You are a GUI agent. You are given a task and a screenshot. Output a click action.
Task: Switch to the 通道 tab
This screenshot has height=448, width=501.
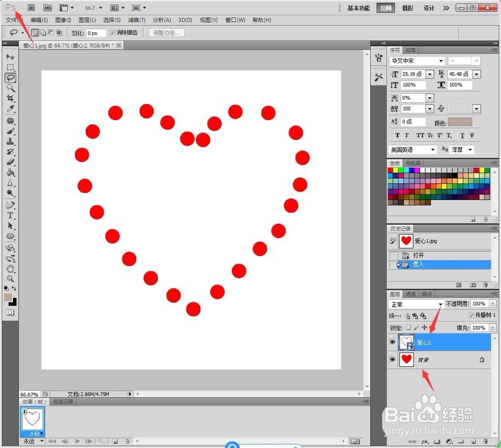coord(411,294)
